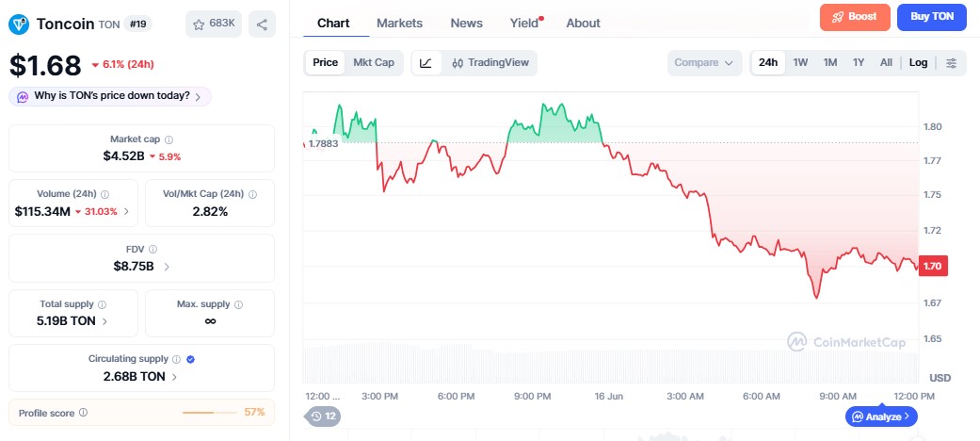Expand FDV details chevron

point(167,267)
